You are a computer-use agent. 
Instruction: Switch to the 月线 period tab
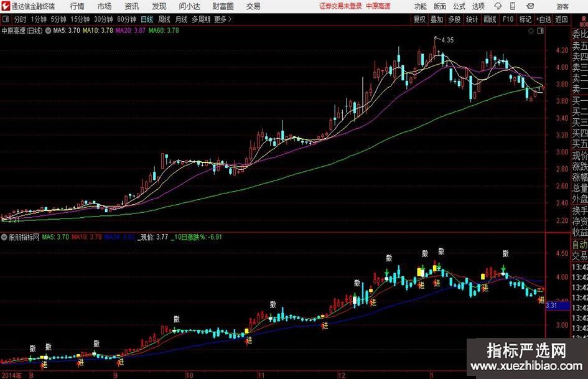click(182, 19)
